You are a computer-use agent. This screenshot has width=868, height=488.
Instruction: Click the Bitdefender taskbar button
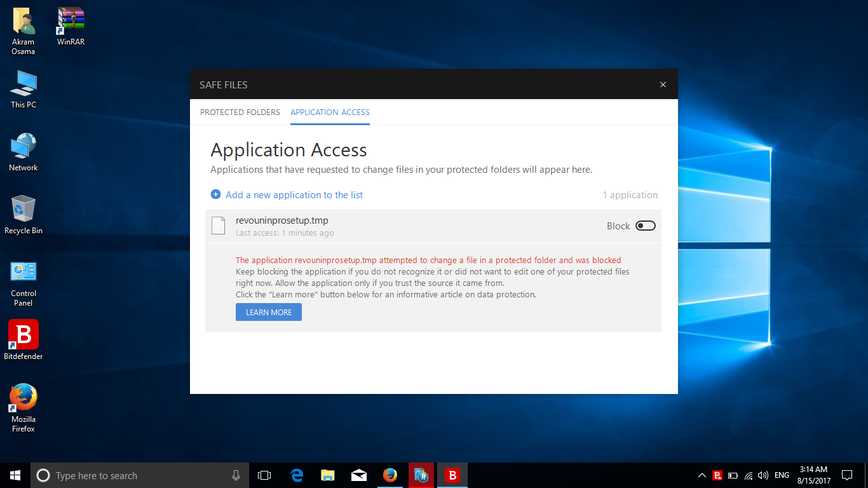coord(452,475)
